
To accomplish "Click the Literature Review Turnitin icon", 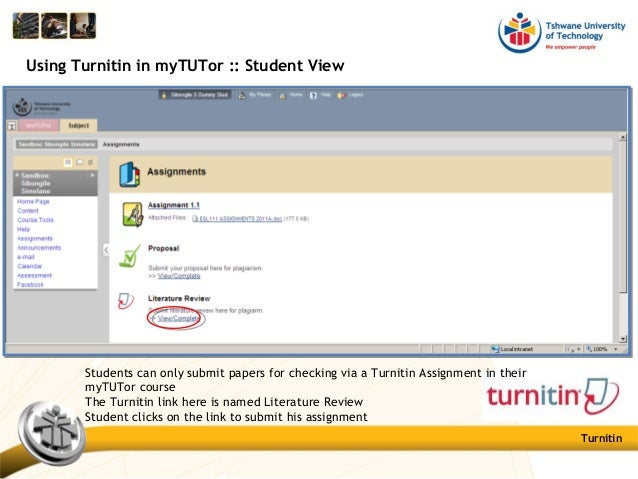I will click(126, 301).
